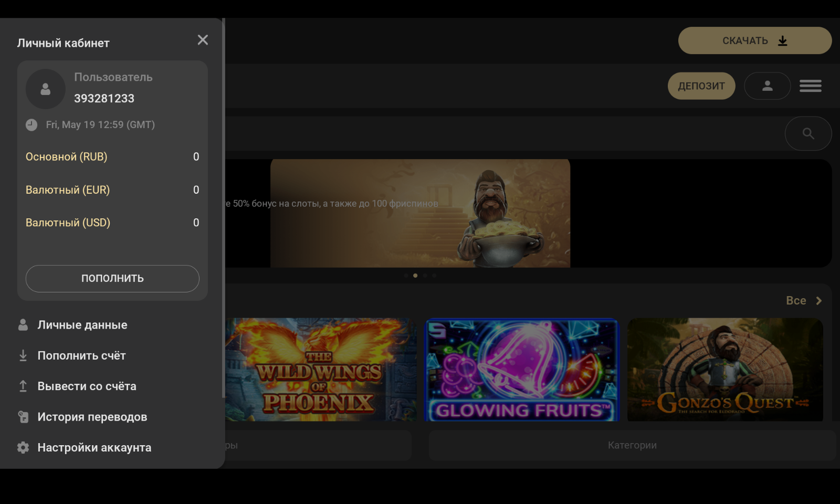Open the Wild Wings of Phoenix game
This screenshot has width=840, height=504.
click(321, 369)
